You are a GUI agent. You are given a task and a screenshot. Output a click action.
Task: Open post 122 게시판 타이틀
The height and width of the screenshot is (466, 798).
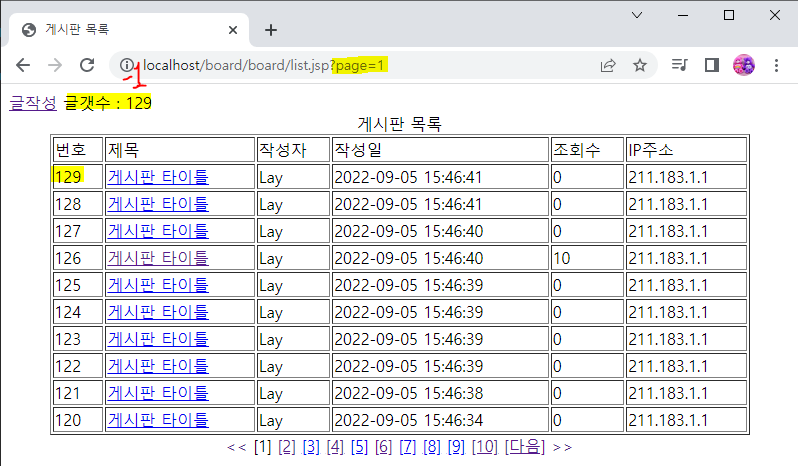[x=158, y=365]
